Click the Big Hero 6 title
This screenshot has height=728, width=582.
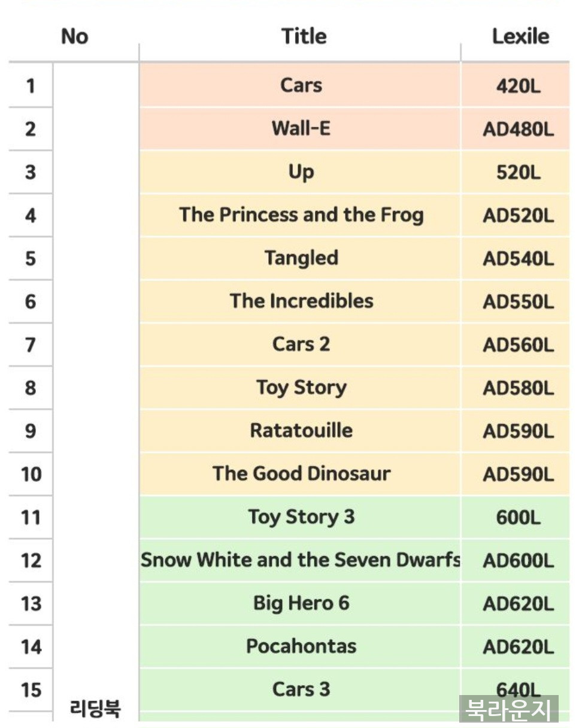point(301,603)
